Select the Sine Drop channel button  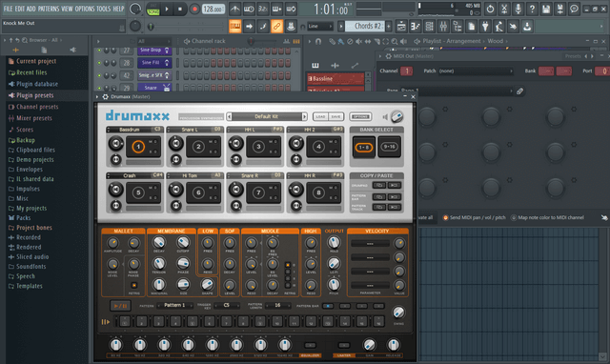point(154,51)
